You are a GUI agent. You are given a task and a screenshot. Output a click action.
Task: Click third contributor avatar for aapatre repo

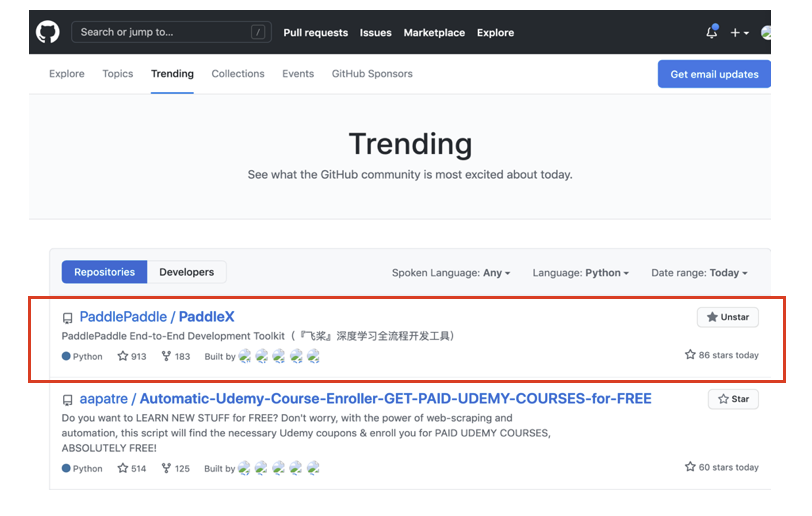279,468
